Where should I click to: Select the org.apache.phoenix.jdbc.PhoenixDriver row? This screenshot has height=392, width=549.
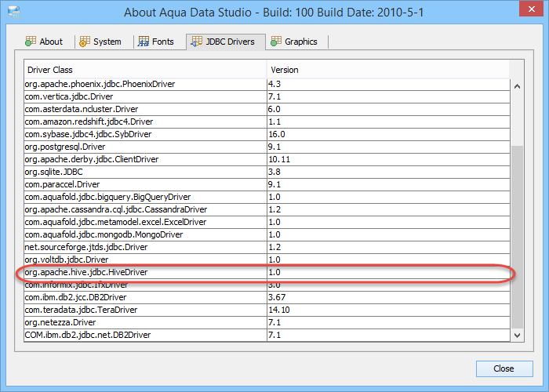point(267,84)
